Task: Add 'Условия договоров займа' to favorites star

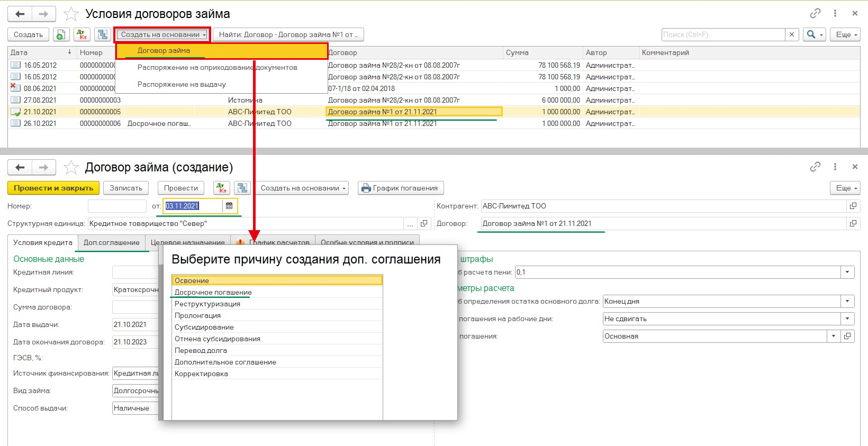Action: coord(71,14)
